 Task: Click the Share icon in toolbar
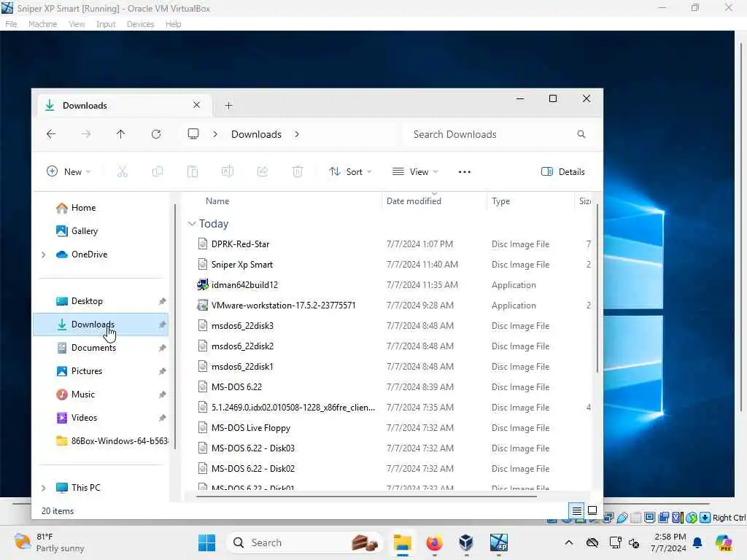tap(263, 172)
